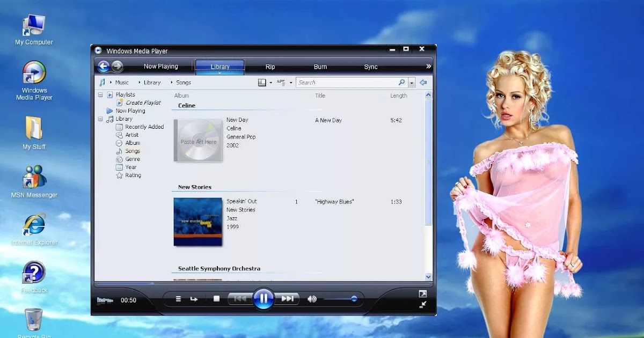Toggle shuffle mode in playback controls
This screenshot has height=338, width=644.
[179, 299]
